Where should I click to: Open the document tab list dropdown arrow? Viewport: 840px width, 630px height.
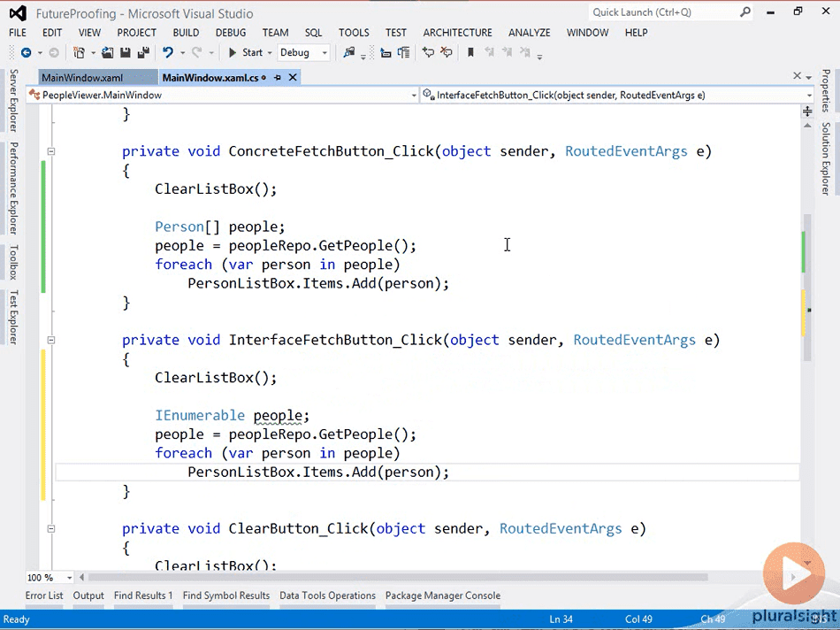[x=808, y=77]
